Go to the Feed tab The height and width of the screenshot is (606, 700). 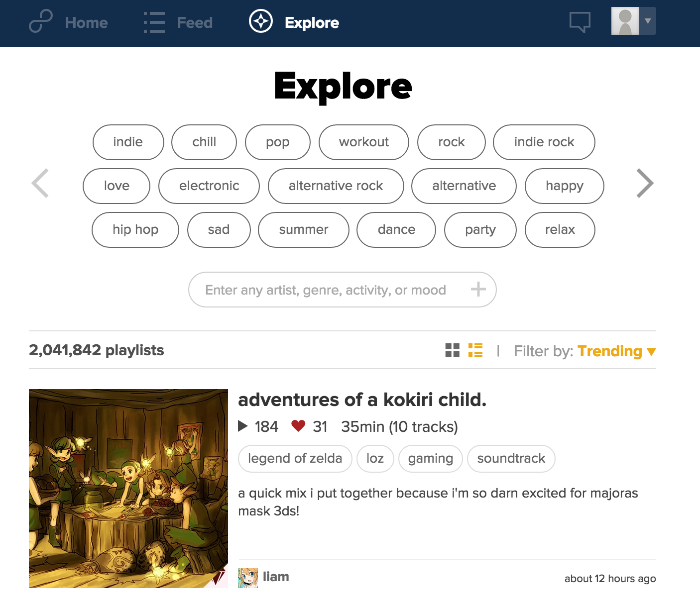[195, 23]
